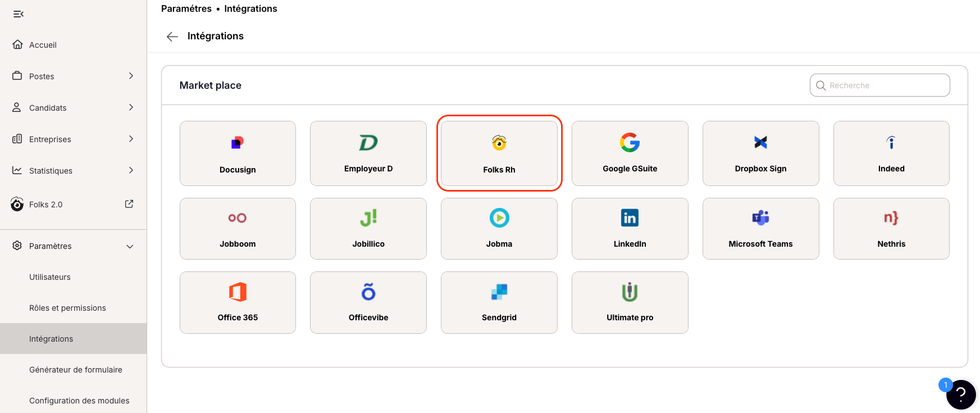Click the Postes menu label
The width and height of the screenshot is (980, 413).
(42, 76)
